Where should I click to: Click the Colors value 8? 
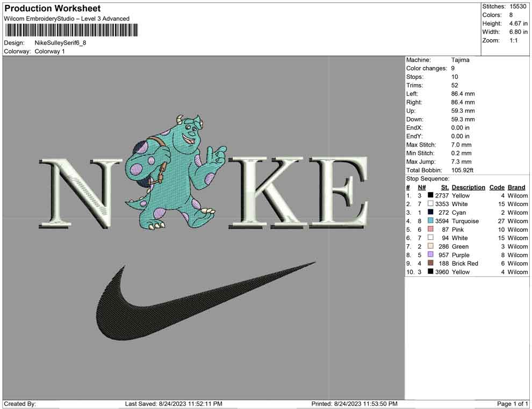[511, 15]
